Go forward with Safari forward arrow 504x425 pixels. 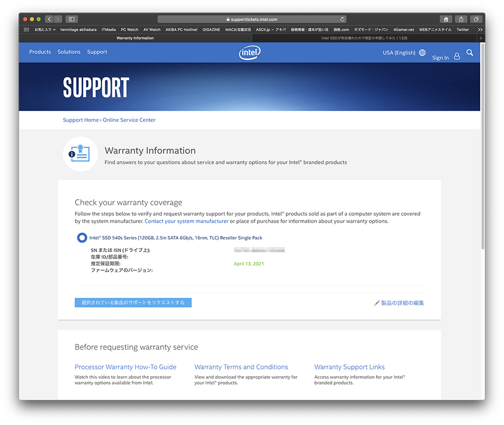coord(58,19)
